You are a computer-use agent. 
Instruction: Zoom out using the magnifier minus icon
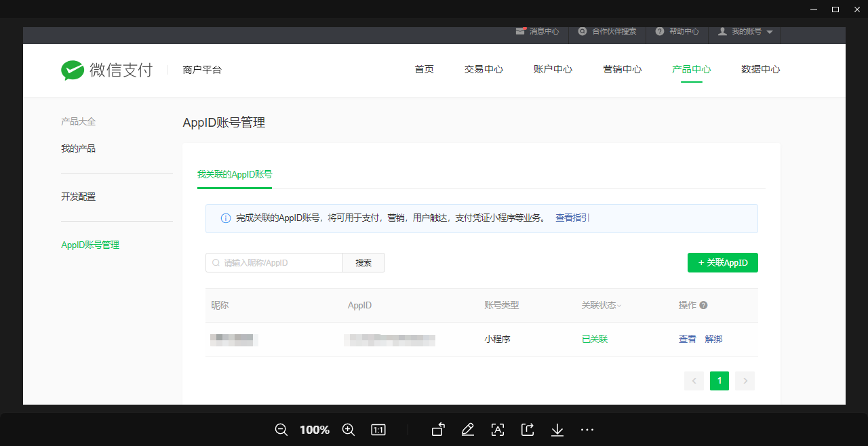coord(281,430)
